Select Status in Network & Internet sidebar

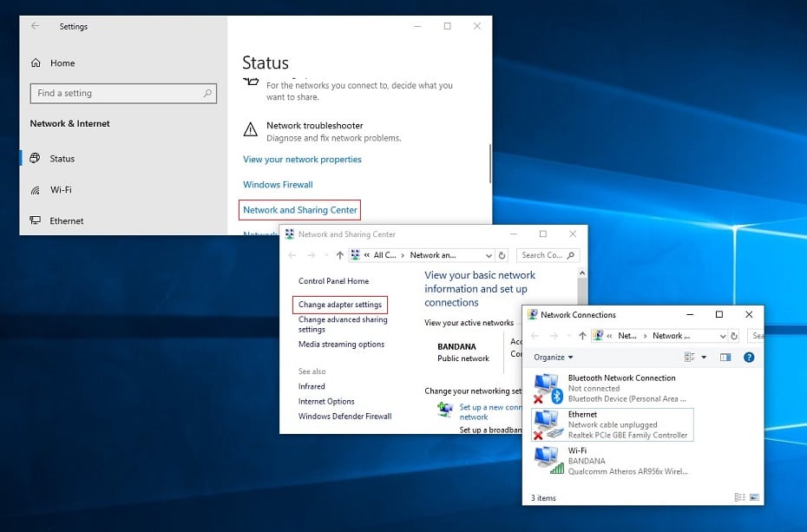coord(62,159)
